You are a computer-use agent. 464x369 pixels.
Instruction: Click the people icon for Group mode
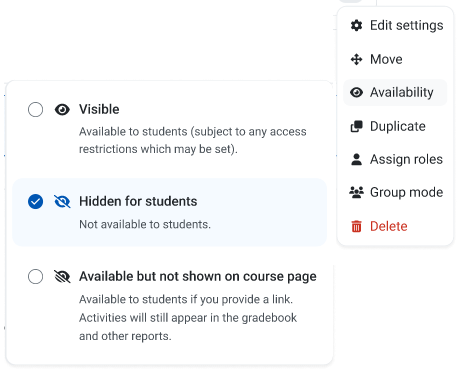pyautogui.click(x=356, y=192)
